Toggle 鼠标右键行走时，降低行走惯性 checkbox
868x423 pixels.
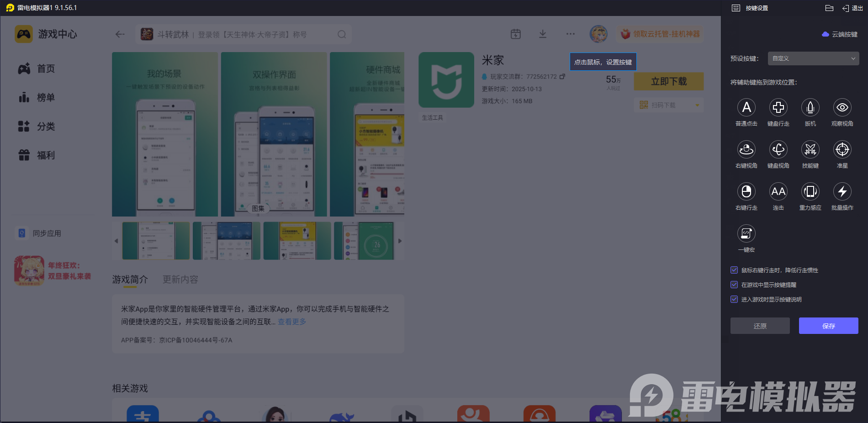(x=734, y=270)
